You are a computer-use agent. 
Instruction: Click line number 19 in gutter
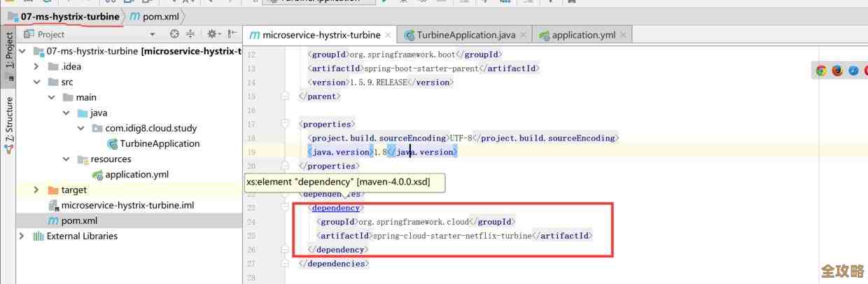[251, 152]
